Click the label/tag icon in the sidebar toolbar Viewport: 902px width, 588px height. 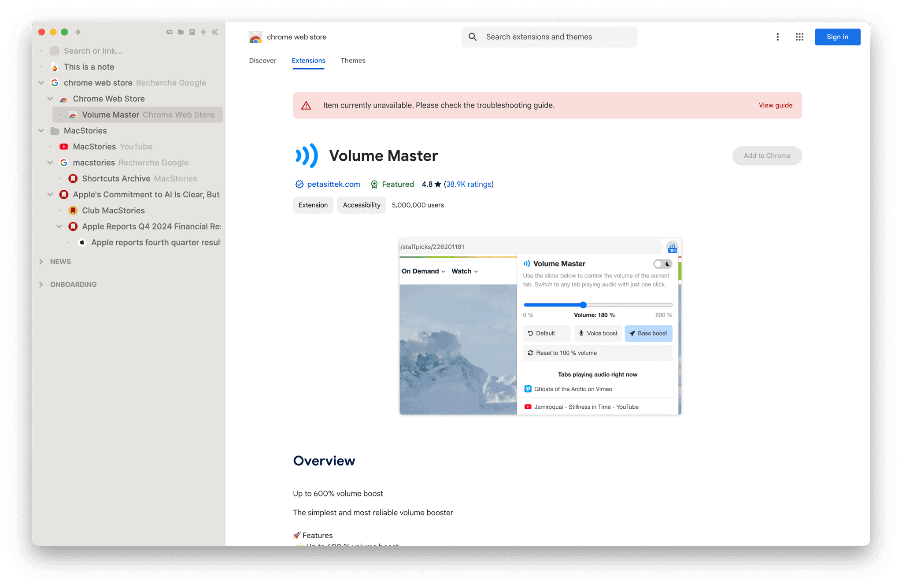click(x=169, y=32)
